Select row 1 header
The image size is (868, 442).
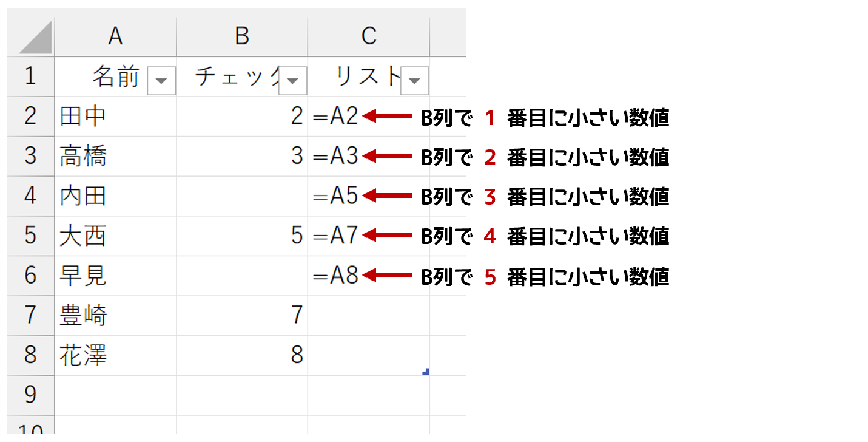(x=30, y=76)
